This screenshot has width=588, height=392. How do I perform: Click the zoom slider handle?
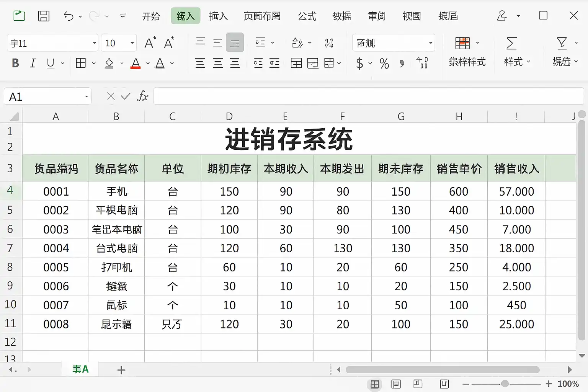505,384
